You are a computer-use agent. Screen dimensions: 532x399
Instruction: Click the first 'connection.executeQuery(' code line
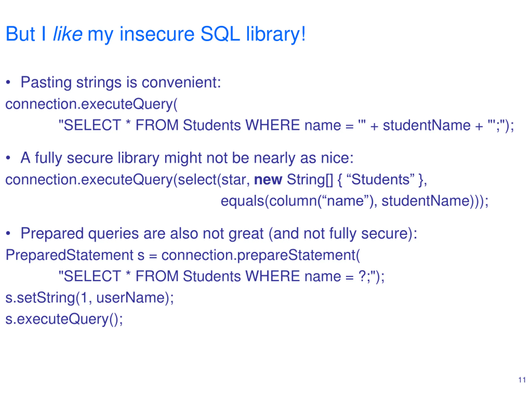tap(91, 104)
